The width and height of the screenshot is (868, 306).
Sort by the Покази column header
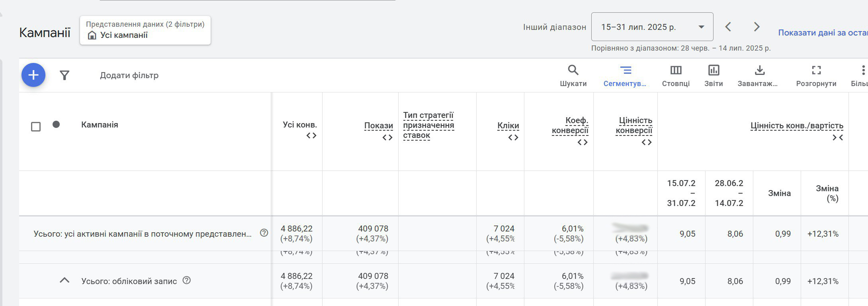tap(378, 126)
